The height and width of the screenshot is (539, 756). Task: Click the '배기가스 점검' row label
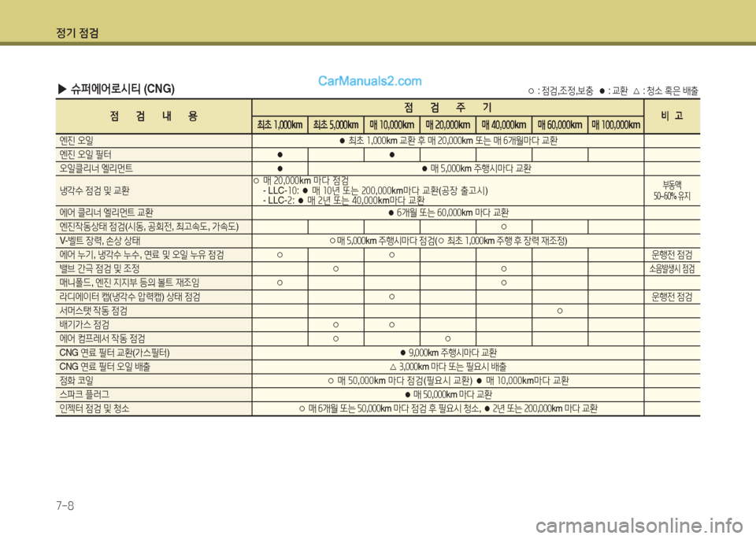[84, 325]
